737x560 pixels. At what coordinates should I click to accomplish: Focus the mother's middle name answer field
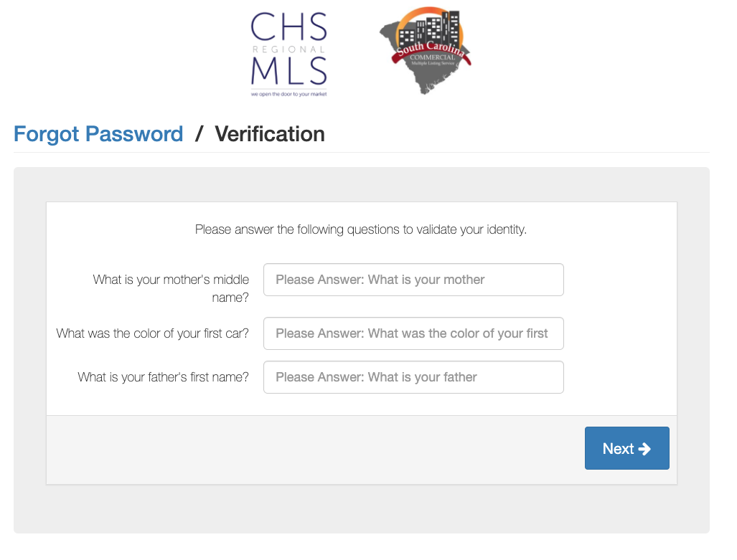pyautogui.click(x=413, y=280)
